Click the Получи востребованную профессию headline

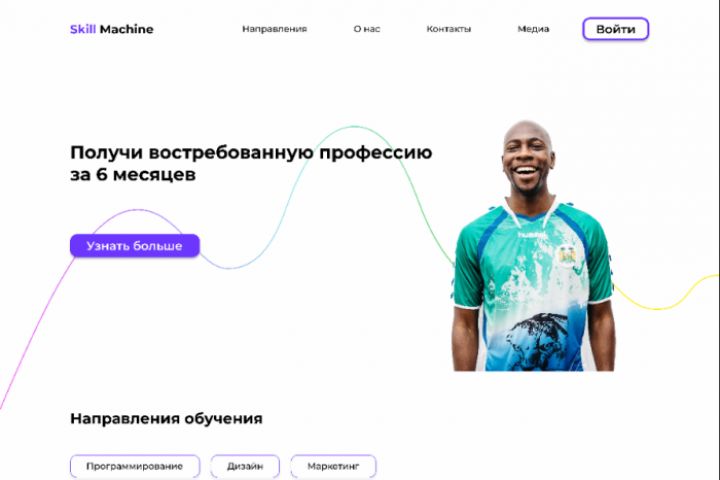click(x=251, y=152)
